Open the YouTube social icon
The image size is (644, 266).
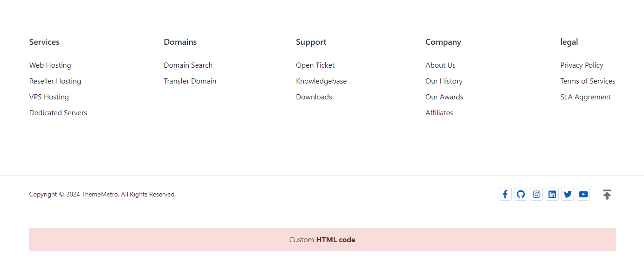tap(583, 194)
